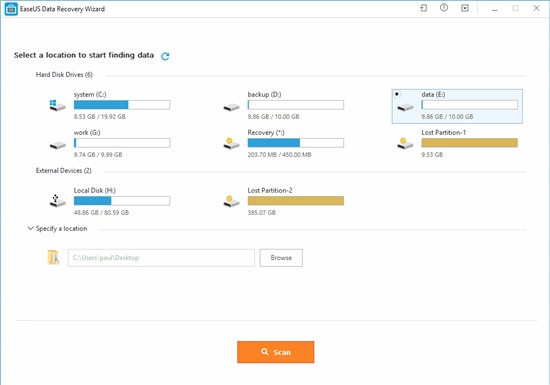Select the 'system (C:)' label

click(x=90, y=94)
